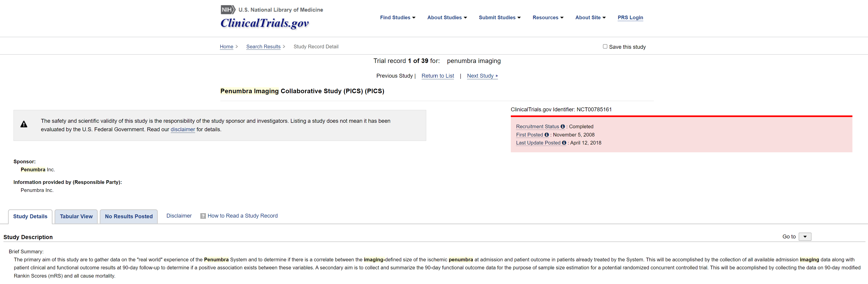This screenshot has height=284, width=868.
Task: Click the sponsor name Penumbra Inc.
Action: pyautogui.click(x=38, y=169)
